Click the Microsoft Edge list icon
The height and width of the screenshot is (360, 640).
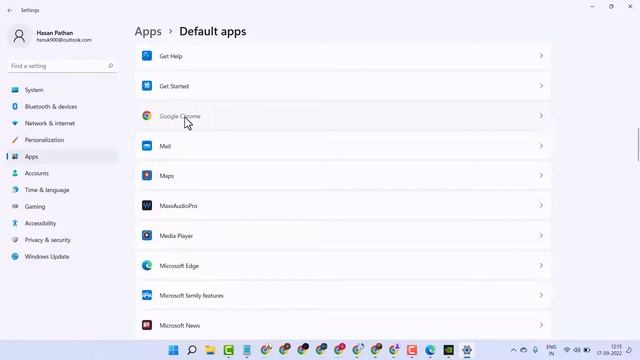coord(147,265)
